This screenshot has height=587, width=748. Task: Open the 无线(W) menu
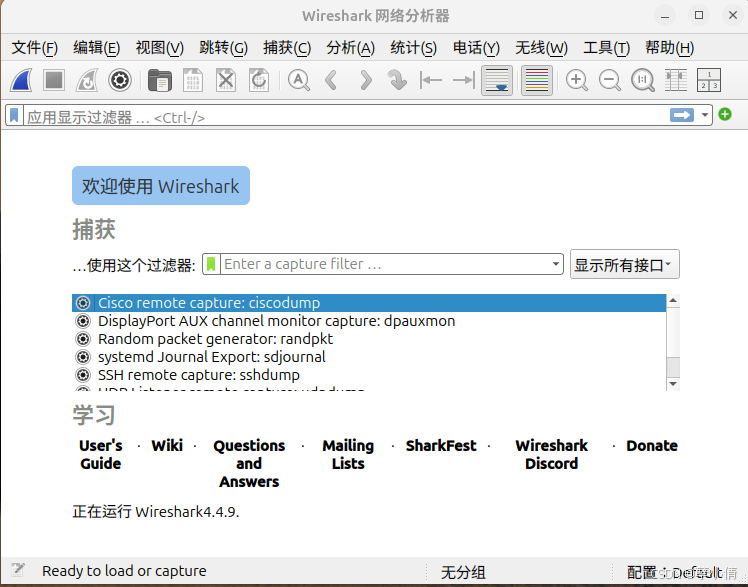click(541, 48)
